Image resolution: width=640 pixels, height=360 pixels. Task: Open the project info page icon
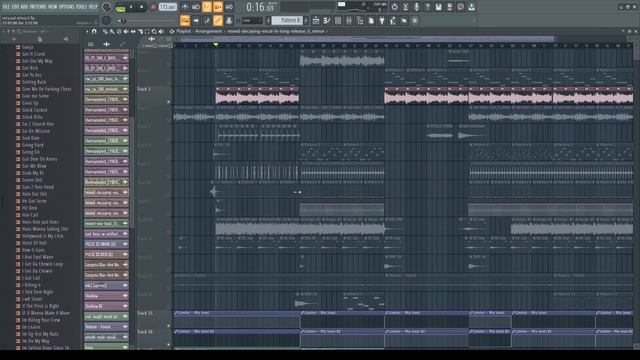click(371, 20)
